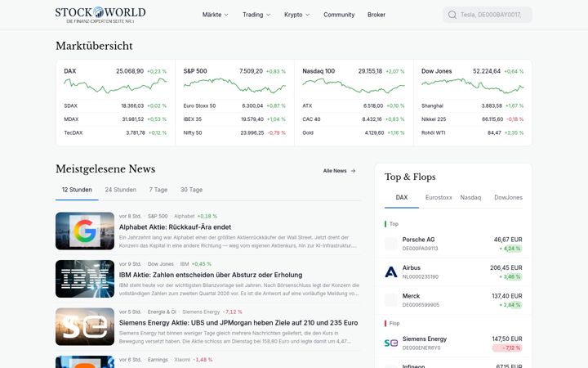Click the Rohöl WTI row
Viewport: 588px width, 368px height.
coord(473,133)
